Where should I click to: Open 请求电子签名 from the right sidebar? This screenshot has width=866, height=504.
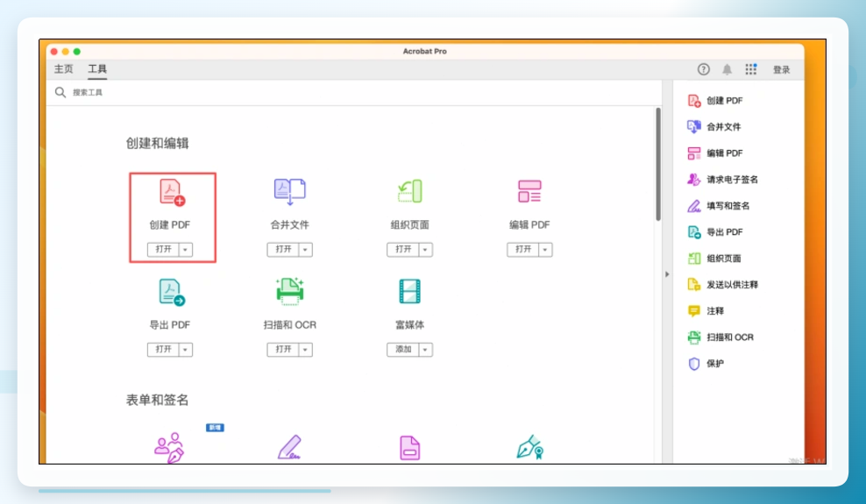pyautogui.click(x=722, y=180)
